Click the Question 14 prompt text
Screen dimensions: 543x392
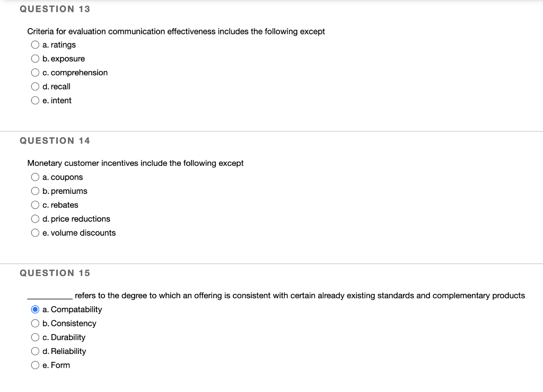tap(135, 163)
